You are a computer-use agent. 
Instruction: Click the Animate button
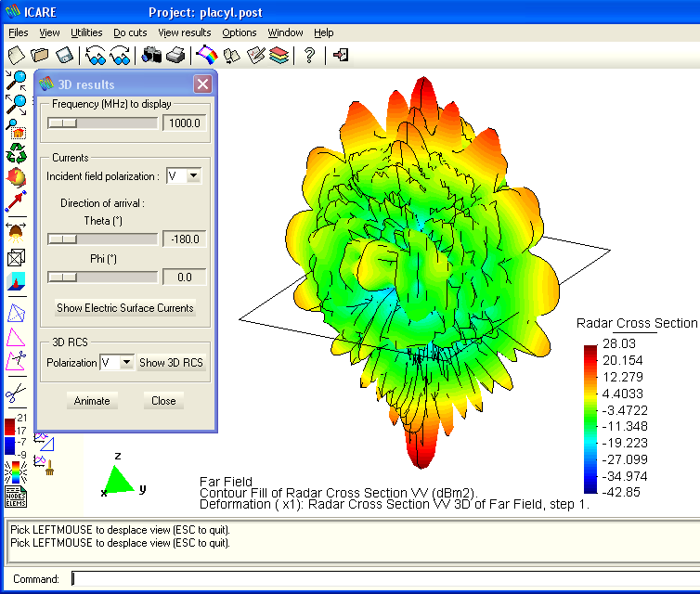[92, 401]
